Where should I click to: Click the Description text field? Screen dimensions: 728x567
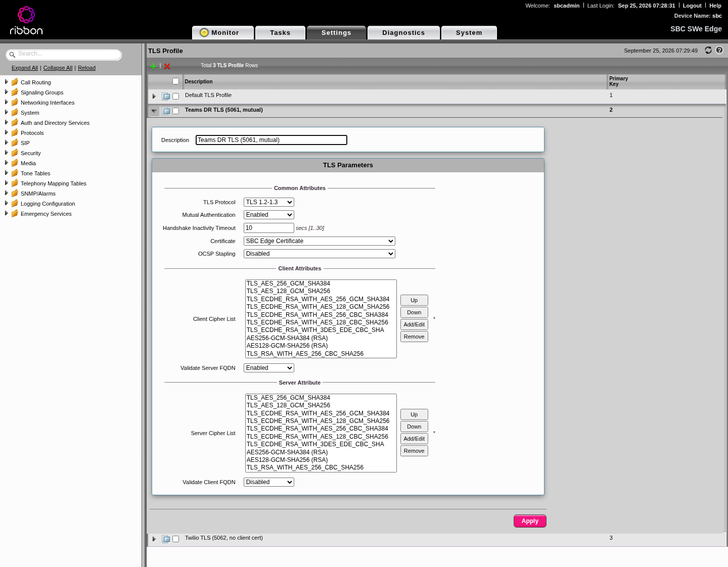click(271, 140)
